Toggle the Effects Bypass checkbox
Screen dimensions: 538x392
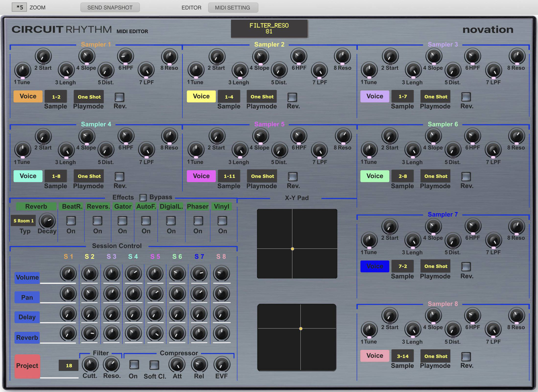click(143, 198)
